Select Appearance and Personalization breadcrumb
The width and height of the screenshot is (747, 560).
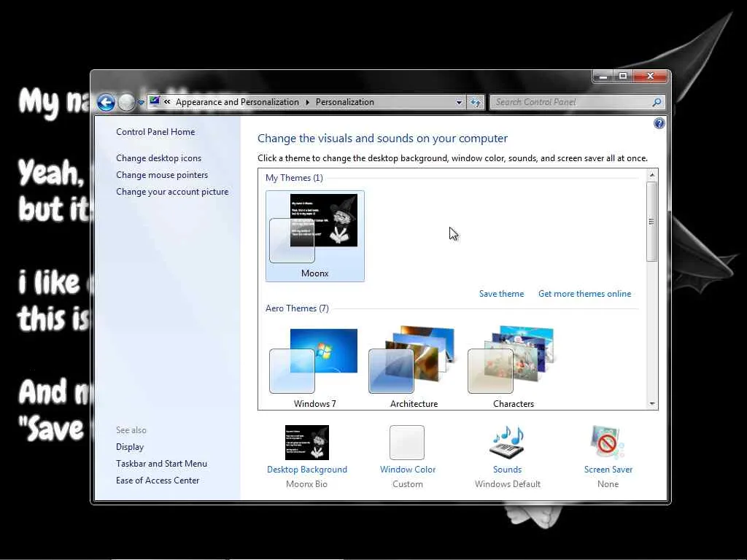[237, 102]
